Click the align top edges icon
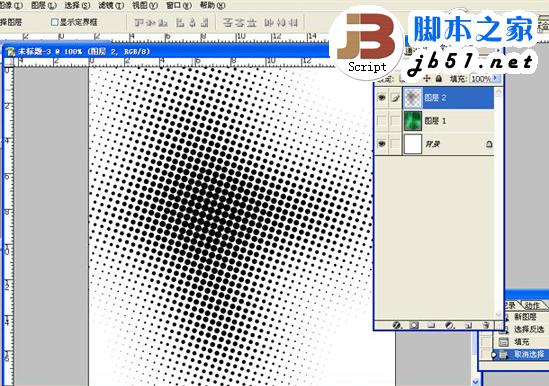 140,23
